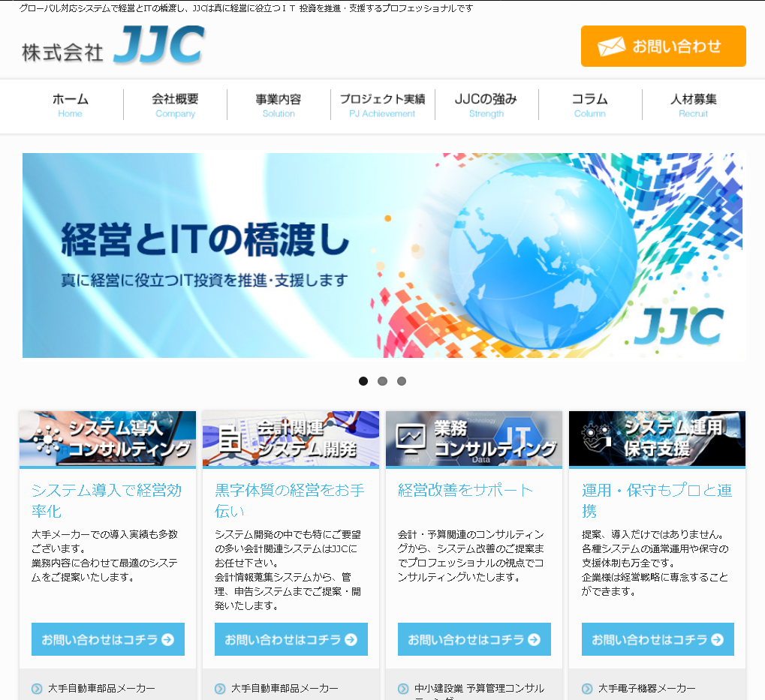Open the コラム Column section
Image resolution: width=765 pixels, height=700 pixels.
[589, 105]
